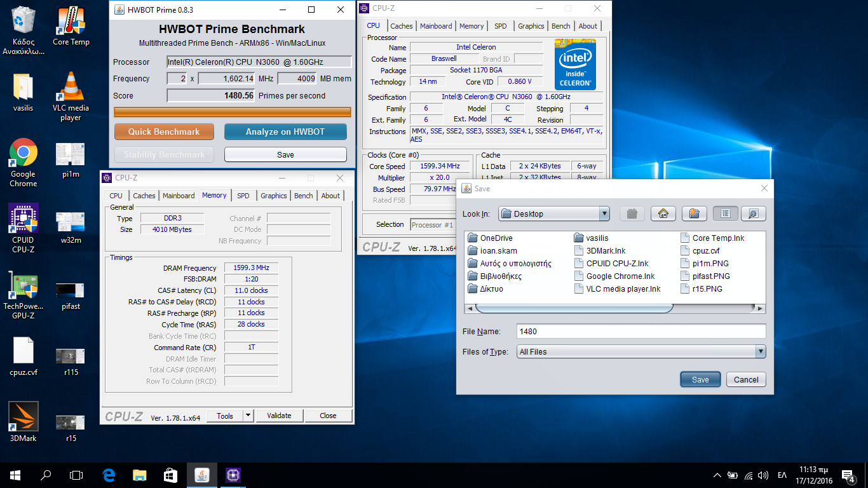Launch the VLC media player shortcut
This screenshot has height=488, width=868.
(71, 97)
